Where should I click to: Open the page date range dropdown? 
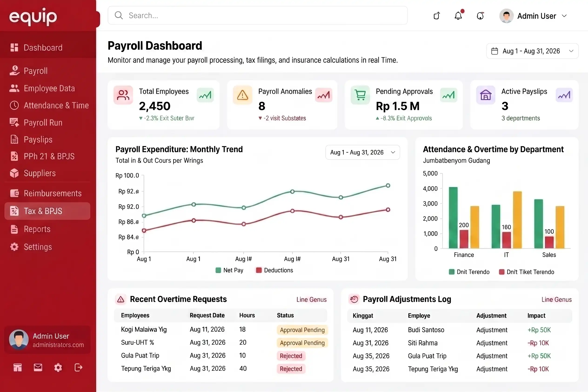coord(532,51)
